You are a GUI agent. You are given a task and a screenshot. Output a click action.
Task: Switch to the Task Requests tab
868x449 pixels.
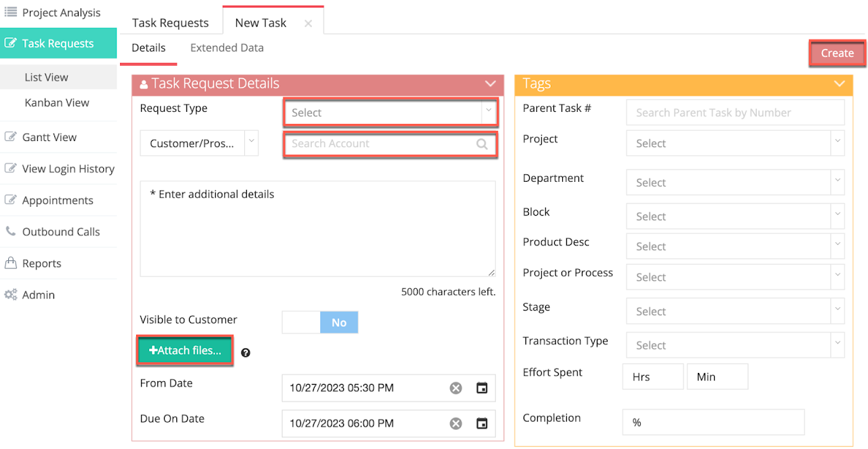pyautogui.click(x=170, y=23)
